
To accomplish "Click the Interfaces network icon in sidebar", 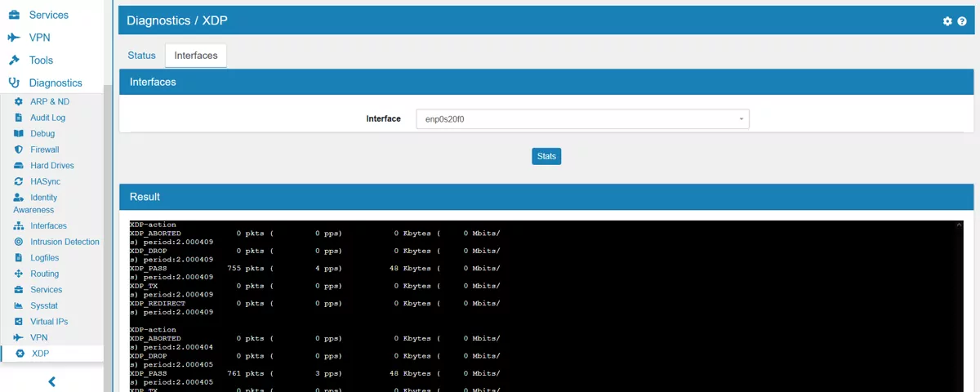I will pos(19,226).
